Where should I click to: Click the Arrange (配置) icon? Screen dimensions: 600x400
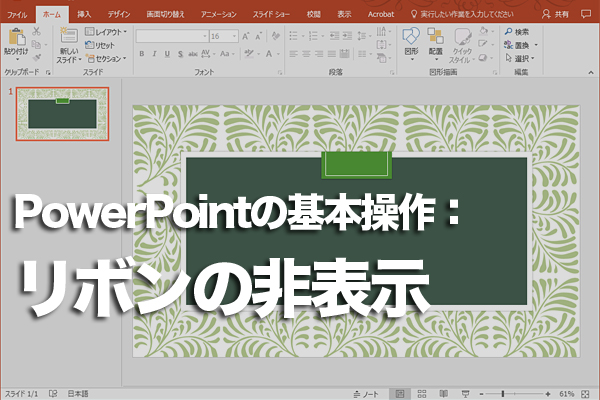coord(435,36)
